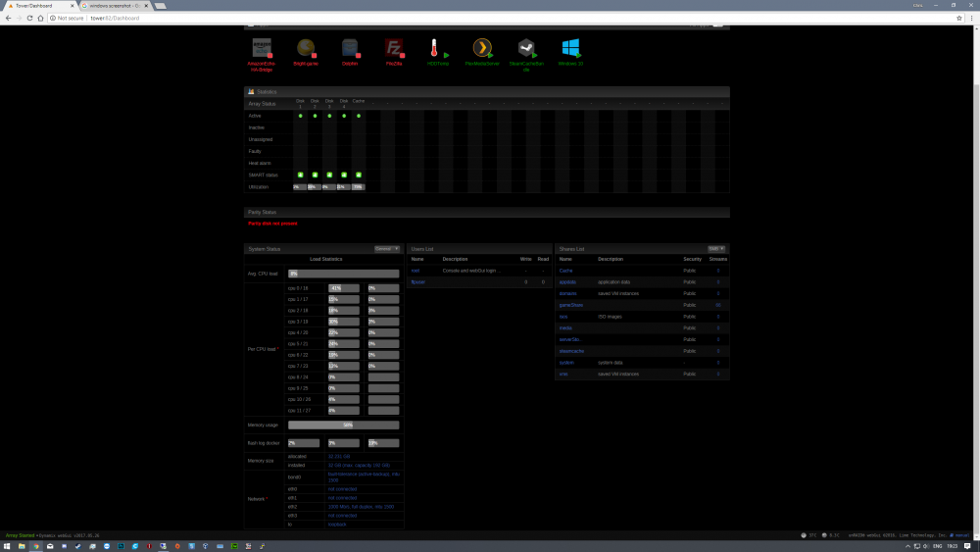
Task: Click the browser home button
Action: (40, 18)
